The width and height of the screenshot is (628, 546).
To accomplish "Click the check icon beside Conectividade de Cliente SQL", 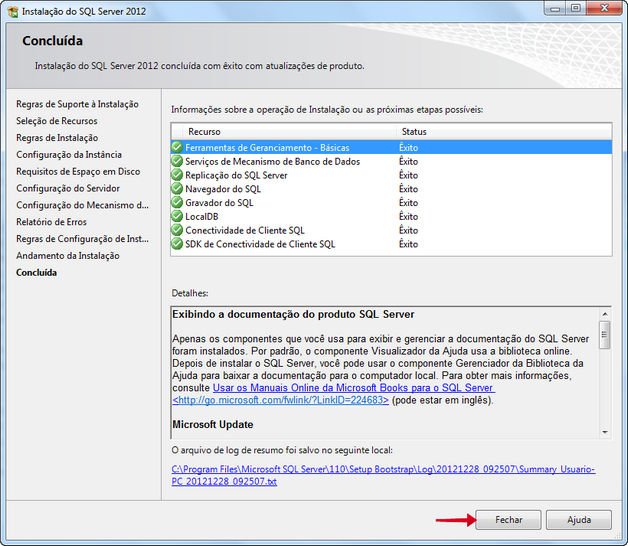I will tap(177, 230).
